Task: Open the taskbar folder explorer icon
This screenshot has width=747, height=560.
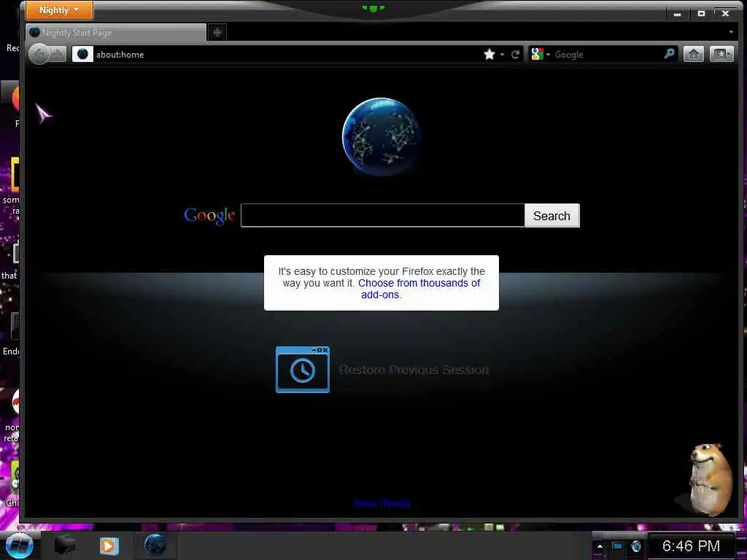Action: pos(64,545)
